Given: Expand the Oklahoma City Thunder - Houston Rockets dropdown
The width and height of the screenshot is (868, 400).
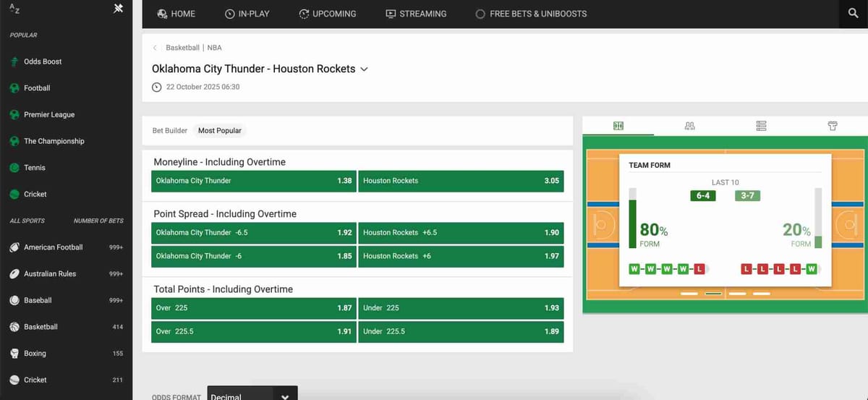Looking at the screenshot, I should (x=365, y=69).
